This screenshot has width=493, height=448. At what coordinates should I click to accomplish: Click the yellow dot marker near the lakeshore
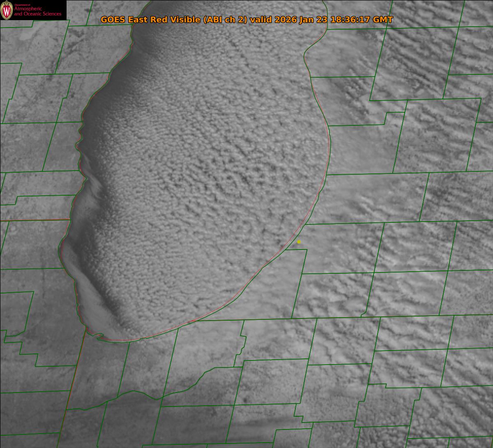click(x=299, y=242)
